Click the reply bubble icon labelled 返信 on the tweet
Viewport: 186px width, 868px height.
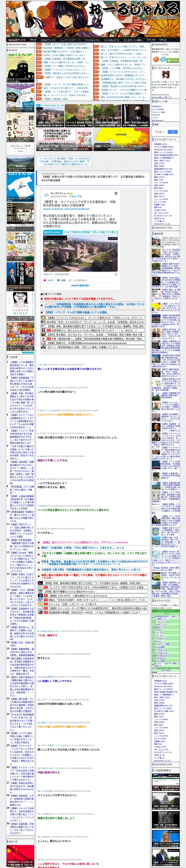pos(59,280)
